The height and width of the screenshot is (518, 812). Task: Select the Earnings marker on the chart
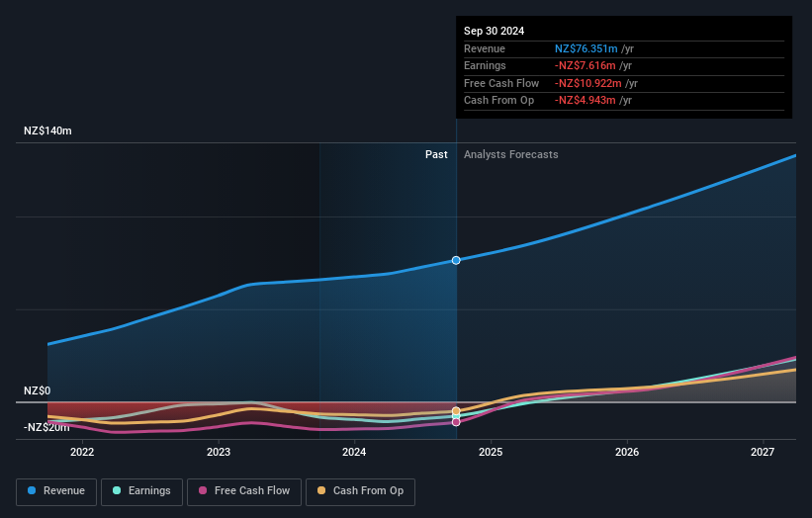[x=456, y=416]
